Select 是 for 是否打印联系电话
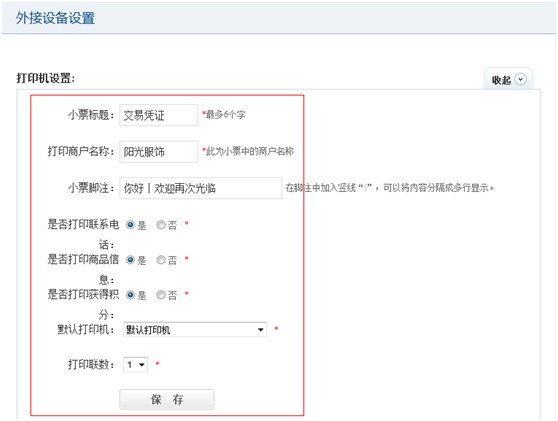Image resolution: width=558 pixels, height=421 pixels. pyautogui.click(x=130, y=225)
